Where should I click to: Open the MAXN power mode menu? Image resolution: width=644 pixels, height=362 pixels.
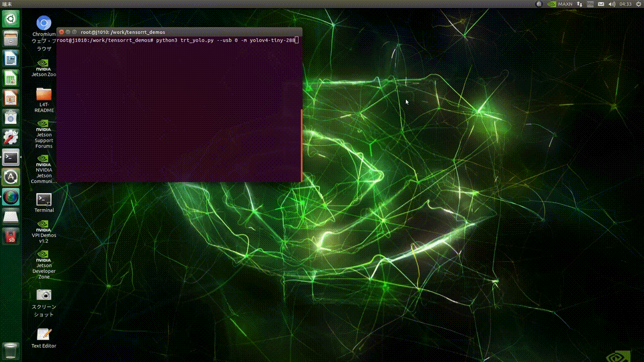[x=560, y=4]
